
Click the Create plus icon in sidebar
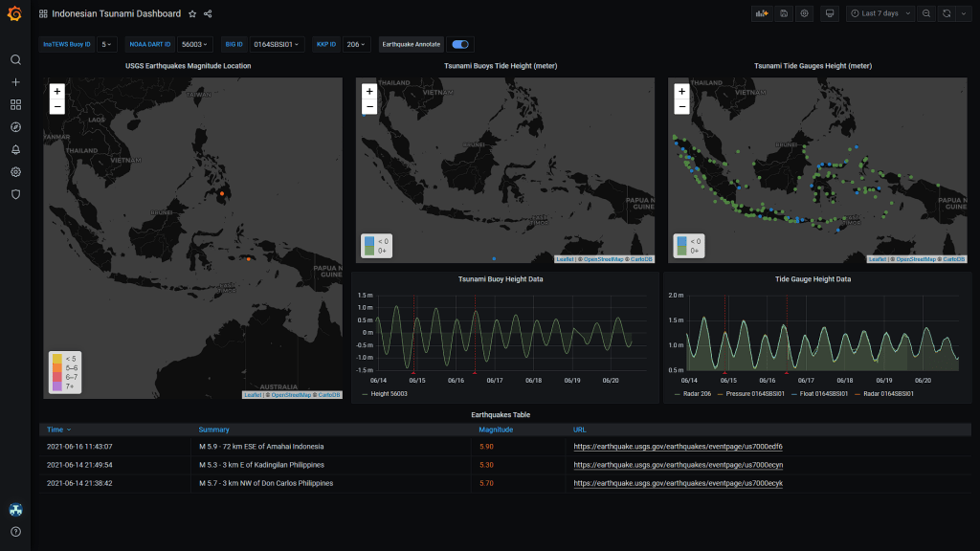(x=15, y=82)
